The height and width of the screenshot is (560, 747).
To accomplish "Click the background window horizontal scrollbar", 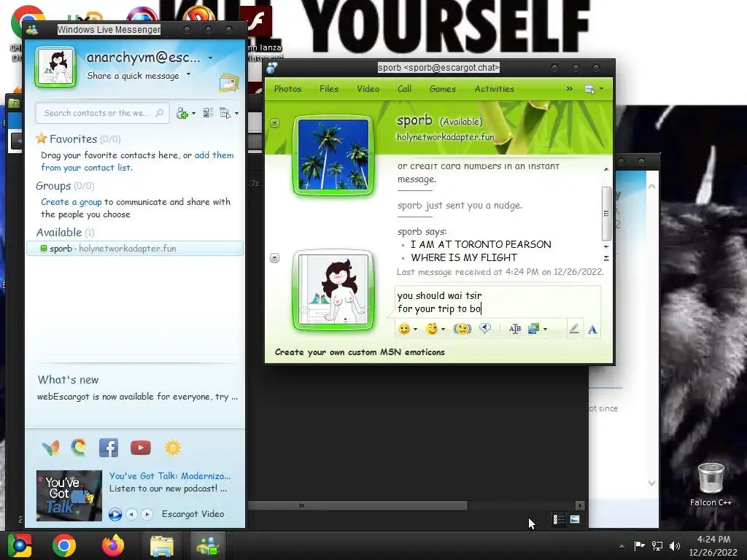I will coord(357,506).
